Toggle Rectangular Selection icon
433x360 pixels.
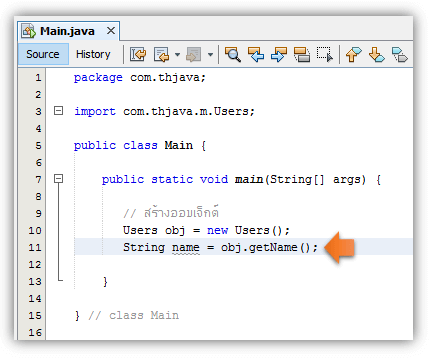pyautogui.click(x=325, y=54)
